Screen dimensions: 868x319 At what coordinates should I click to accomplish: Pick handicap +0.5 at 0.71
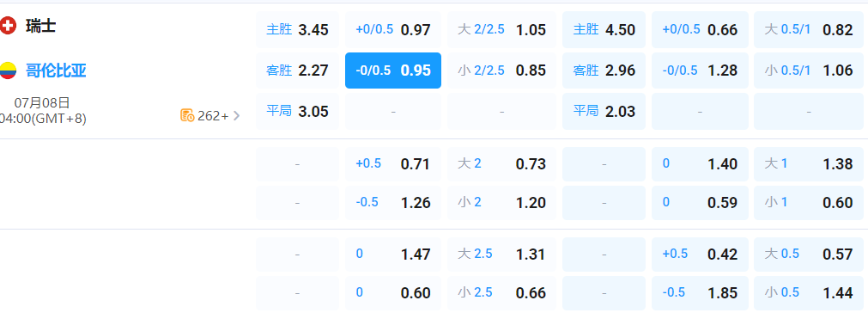click(x=393, y=164)
